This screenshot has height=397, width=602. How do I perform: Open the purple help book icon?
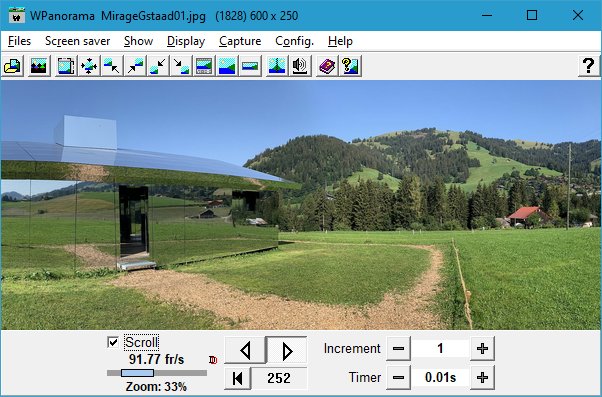[x=327, y=66]
